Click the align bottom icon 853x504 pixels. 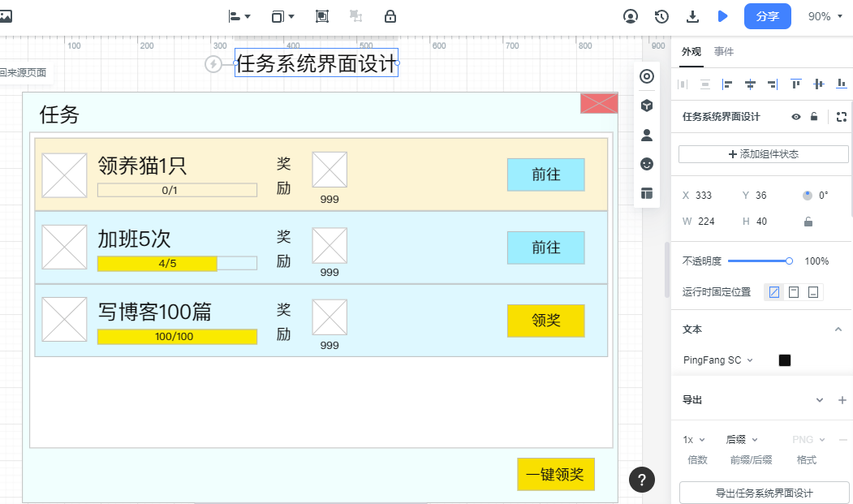pos(841,84)
